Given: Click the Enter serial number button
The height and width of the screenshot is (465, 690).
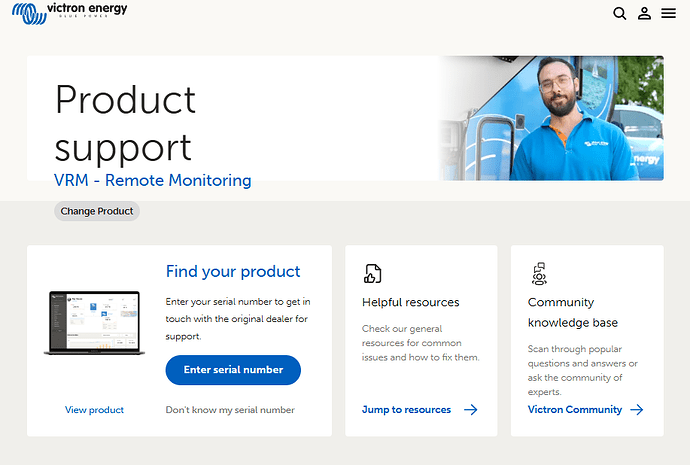Looking at the screenshot, I should tap(233, 370).
